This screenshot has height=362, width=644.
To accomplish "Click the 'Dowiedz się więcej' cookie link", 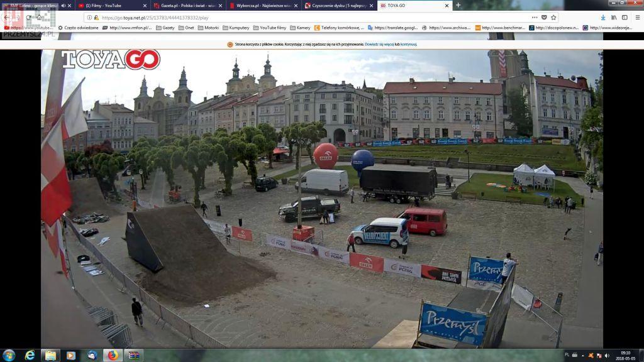I will pos(379,45).
